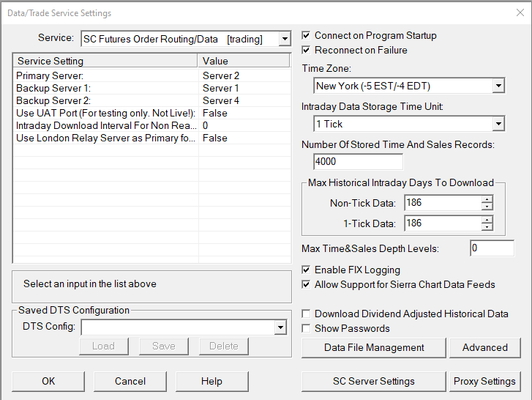This screenshot has width=532, height=400.
Task: Select Use London Relay Server row
Action: coord(152,138)
